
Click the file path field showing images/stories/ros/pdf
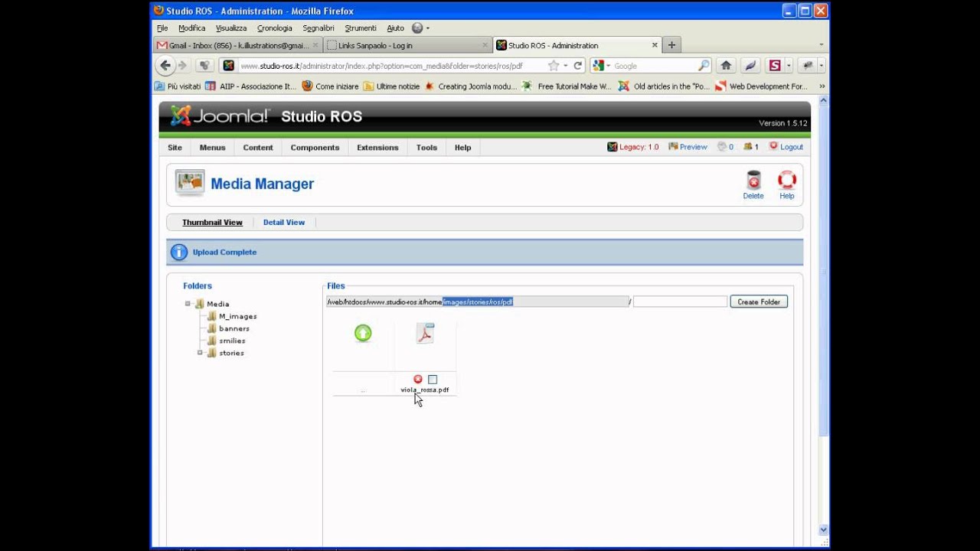coord(477,302)
